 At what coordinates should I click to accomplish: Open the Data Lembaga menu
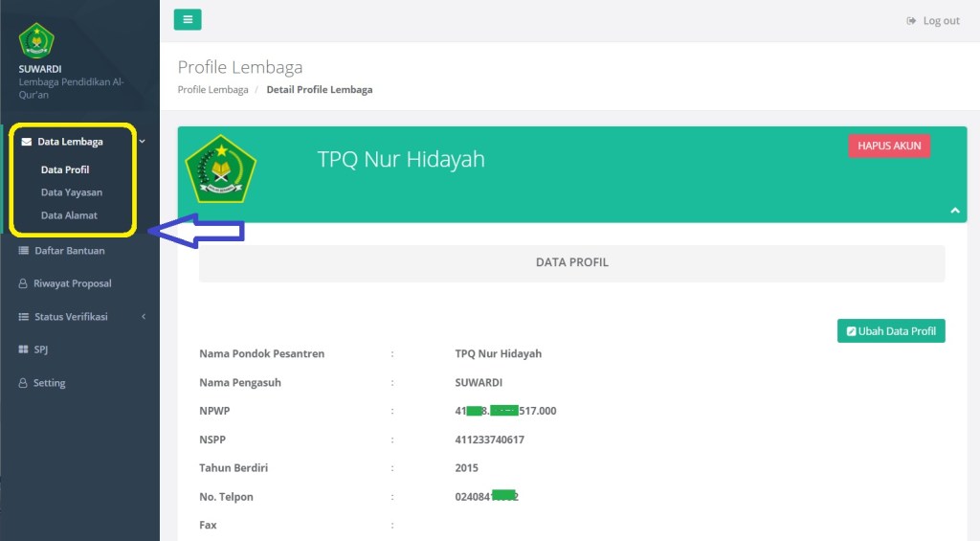click(70, 142)
